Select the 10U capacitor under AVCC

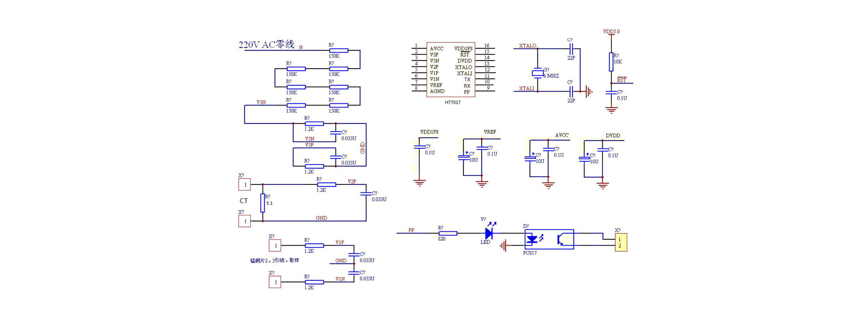coord(530,158)
